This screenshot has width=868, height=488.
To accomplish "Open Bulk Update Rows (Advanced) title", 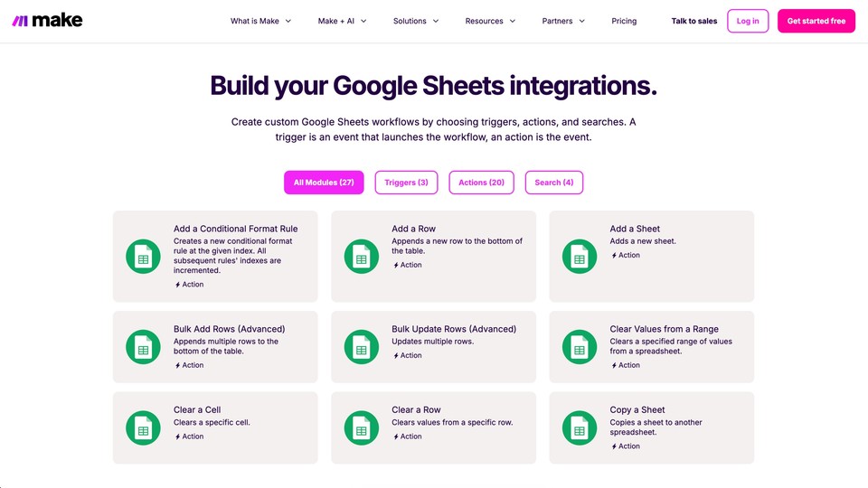I will pos(454,329).
